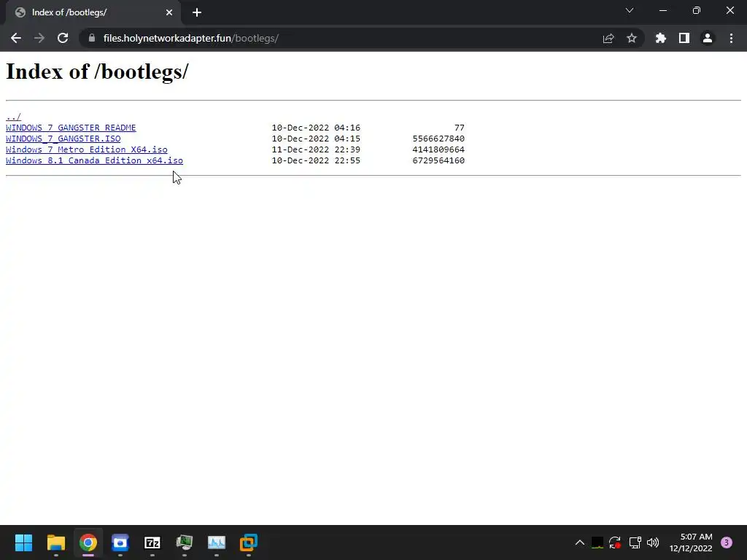Viewport: 747px width, 560px height.
Task: Open a new browser tab
Action: [x=197, y=12]
